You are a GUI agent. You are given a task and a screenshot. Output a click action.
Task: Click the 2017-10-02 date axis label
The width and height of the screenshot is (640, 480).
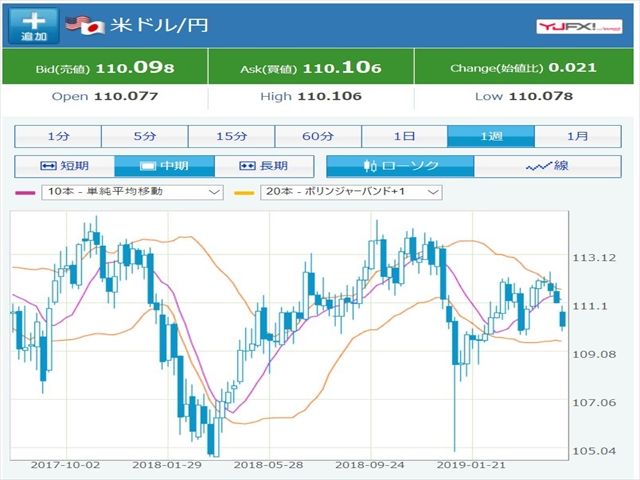tap(65, 465)
